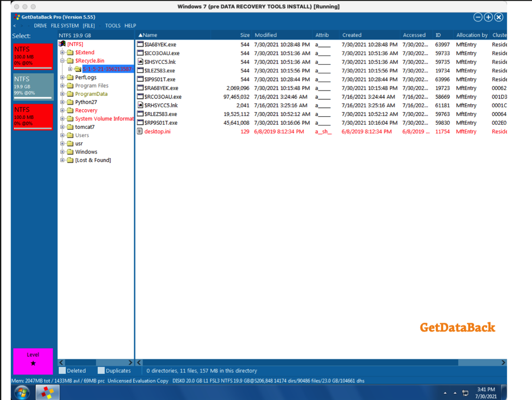This screenshot has height=400, width=532.
Task: Open the TOOLS menu
Action: pyautogui.click(x=113, y=26)
